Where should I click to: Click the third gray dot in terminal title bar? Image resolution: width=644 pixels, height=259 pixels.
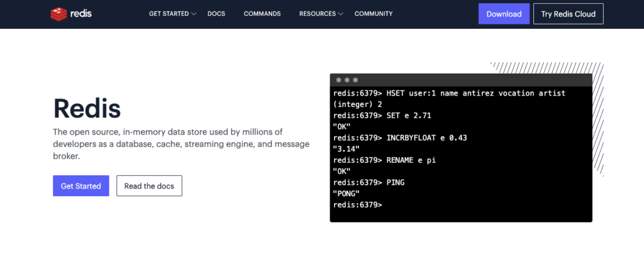[355, 80]
